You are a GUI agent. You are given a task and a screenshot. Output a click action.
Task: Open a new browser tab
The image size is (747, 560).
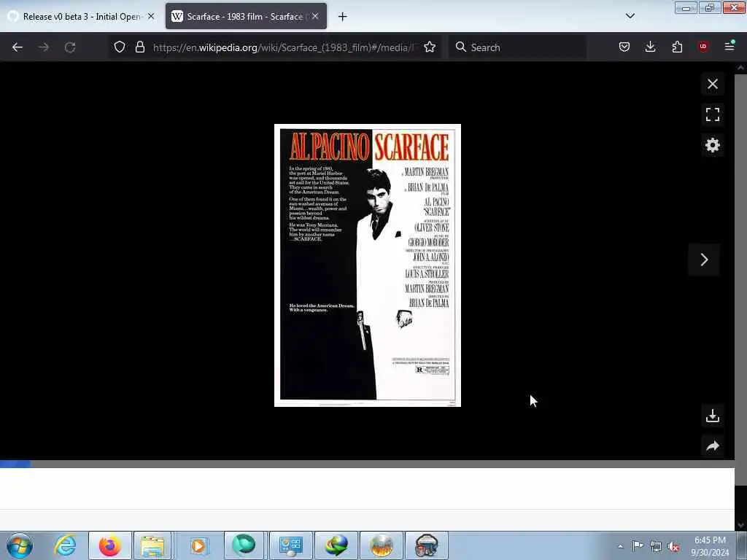point(343,17)
